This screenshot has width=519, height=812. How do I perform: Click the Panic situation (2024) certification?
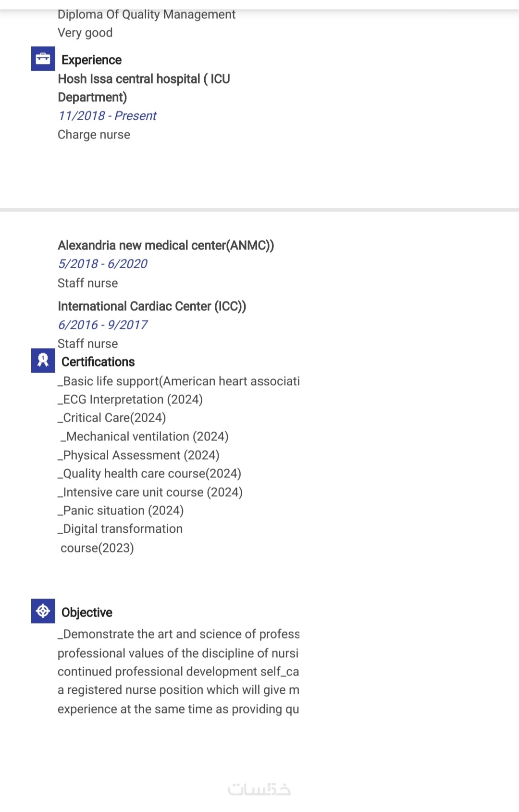(121, 511)
